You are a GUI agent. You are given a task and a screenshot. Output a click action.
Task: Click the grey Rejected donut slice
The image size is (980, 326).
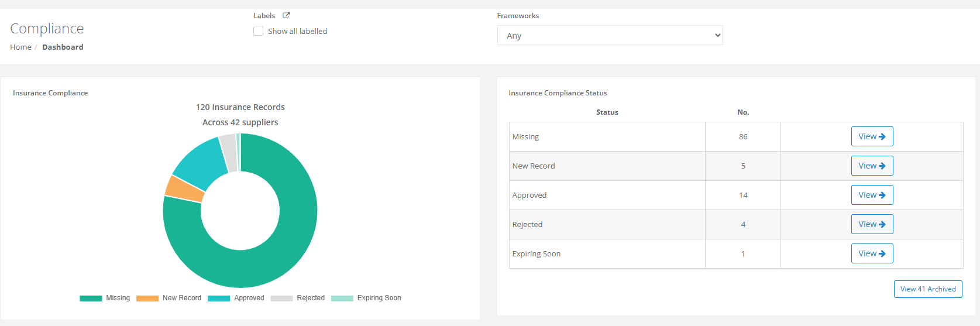228,152
